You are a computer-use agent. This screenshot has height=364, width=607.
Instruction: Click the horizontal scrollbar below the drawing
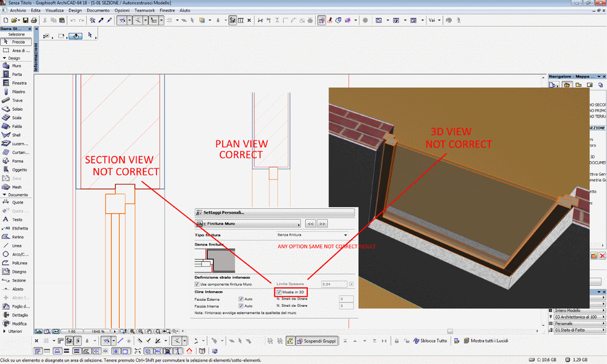coord(360,332)
